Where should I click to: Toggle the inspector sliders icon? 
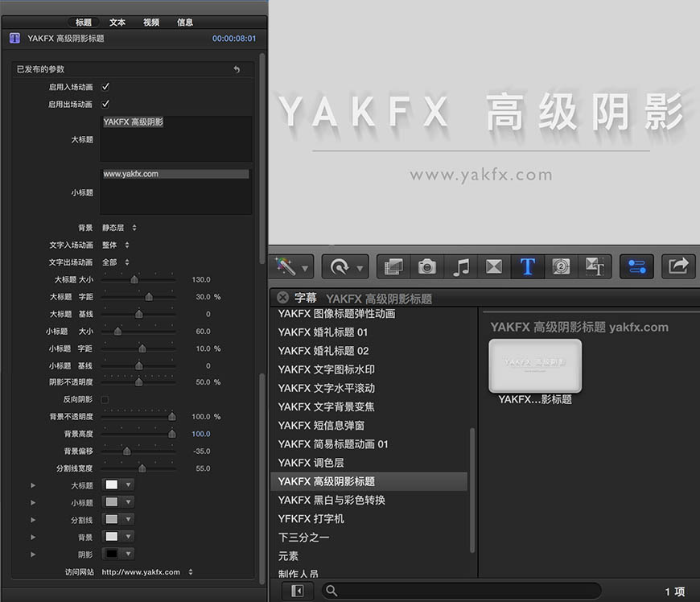(x=637, y=266)
